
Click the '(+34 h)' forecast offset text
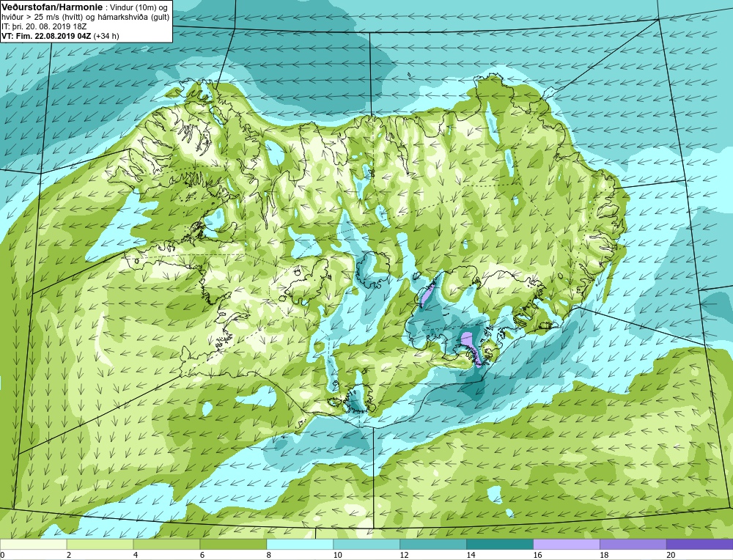pyautogui.click(x=106, y=35)
